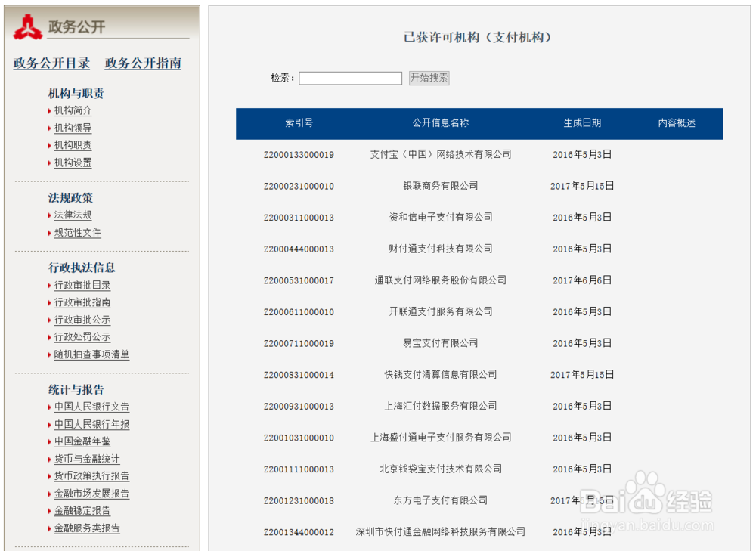Open 机构简介 link
The image size is (756, 551).
point(73,110)
